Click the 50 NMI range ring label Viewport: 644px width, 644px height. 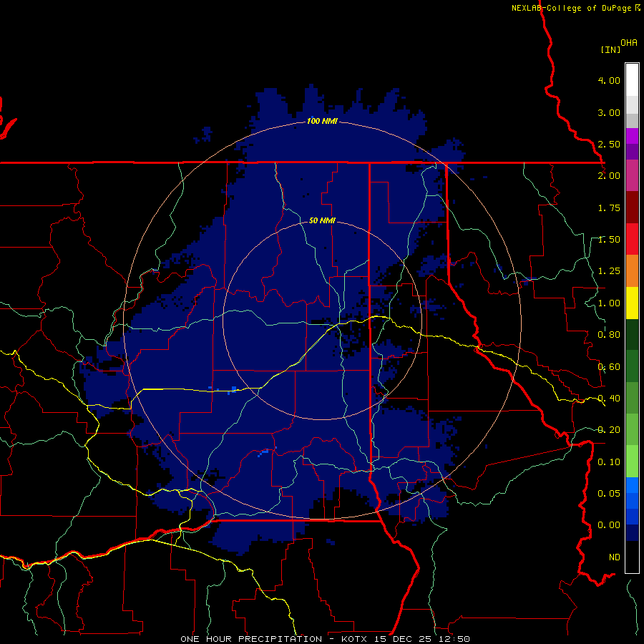tap(322, 220)
